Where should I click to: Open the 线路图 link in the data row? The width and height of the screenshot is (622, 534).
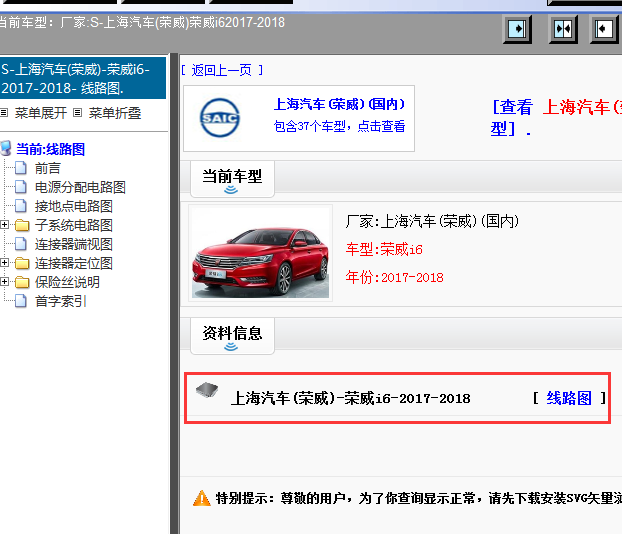coord(569,398)
